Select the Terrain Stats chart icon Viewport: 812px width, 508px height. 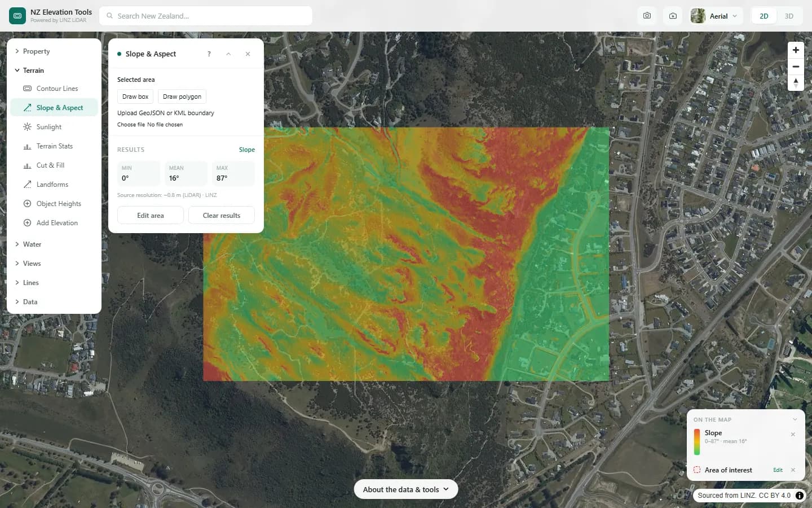(27, 146)
